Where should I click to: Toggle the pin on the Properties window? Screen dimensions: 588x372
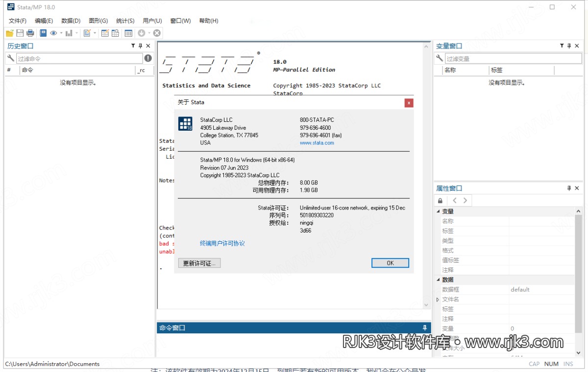(x=569, y=188)
